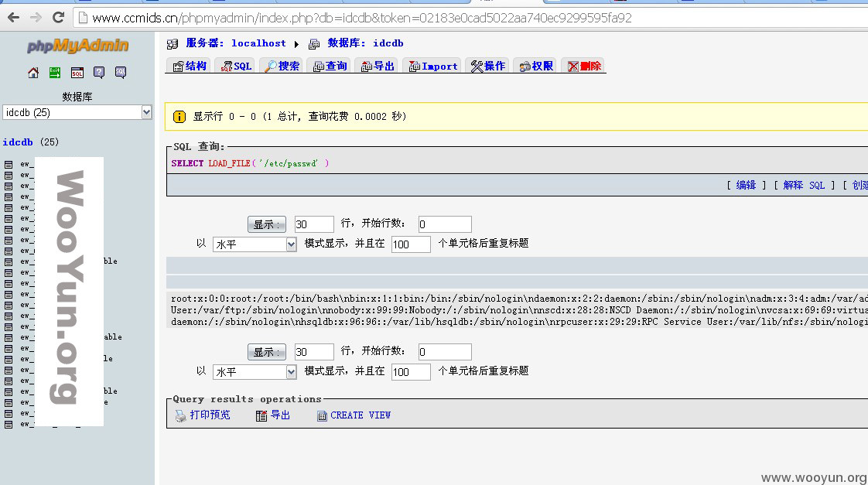This screenshot has width=868, height=485.
Task: Click result line starting 'daemon:/:/sbin/nologin\nhsqldb'
Action: [x=519, y=322]
